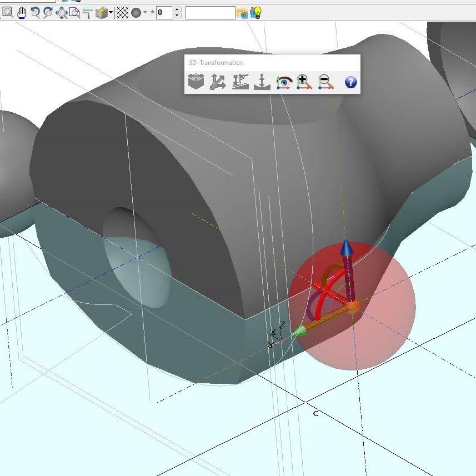Click the blue Z-axis arrow of gizmo
This screenshot has height=476, width=476.
coord(346,247)
